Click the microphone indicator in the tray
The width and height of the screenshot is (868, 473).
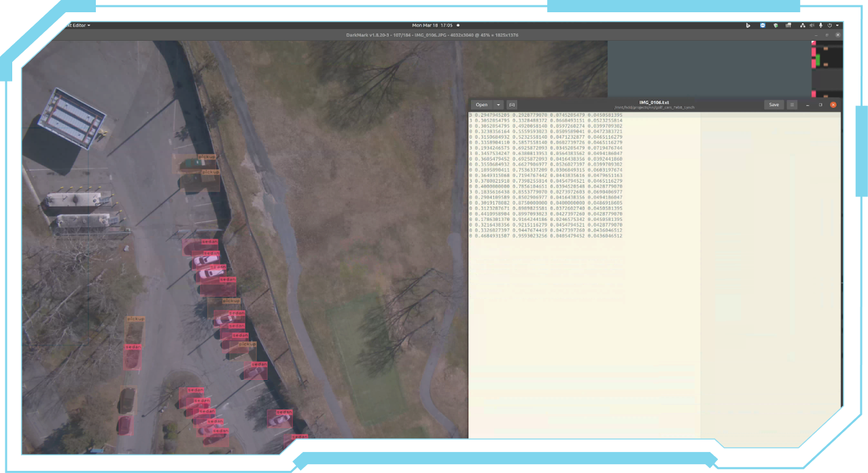click(821, 24)
